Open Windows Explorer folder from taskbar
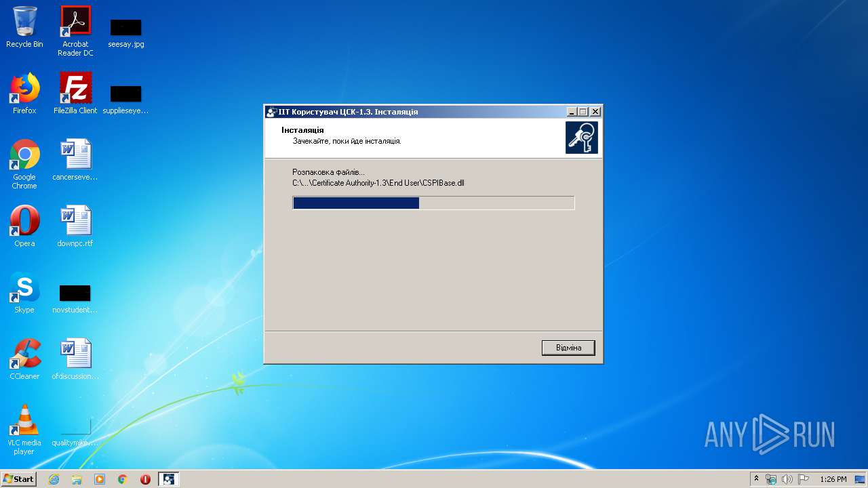The height and width of the screenshot is (488, 868). 77,479
